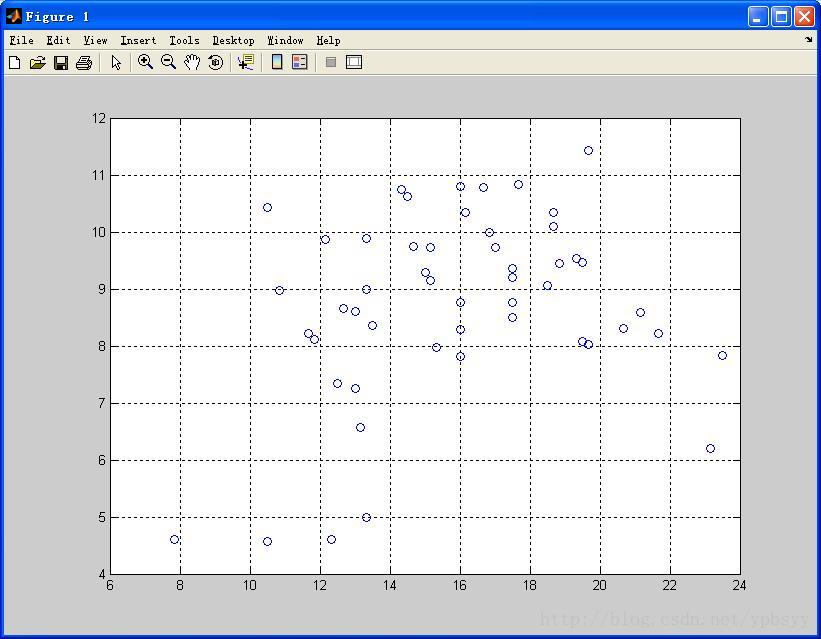Select the Edit Plot arrow tool

(116, 63)
